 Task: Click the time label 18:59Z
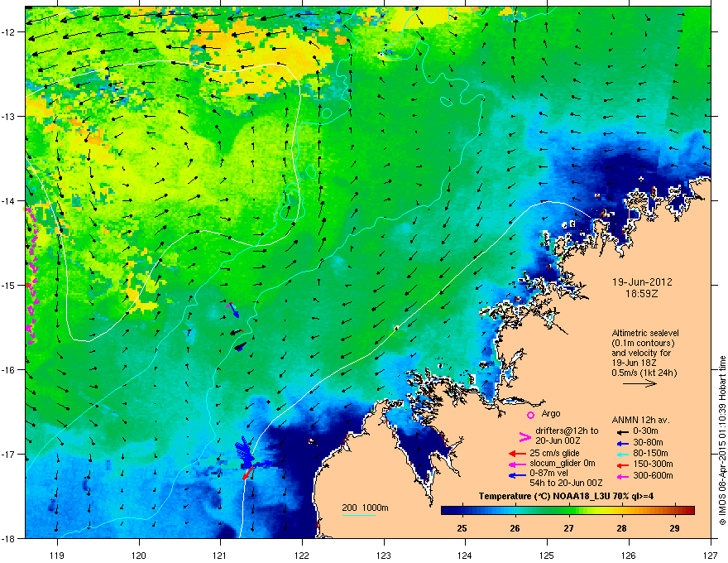642,294
